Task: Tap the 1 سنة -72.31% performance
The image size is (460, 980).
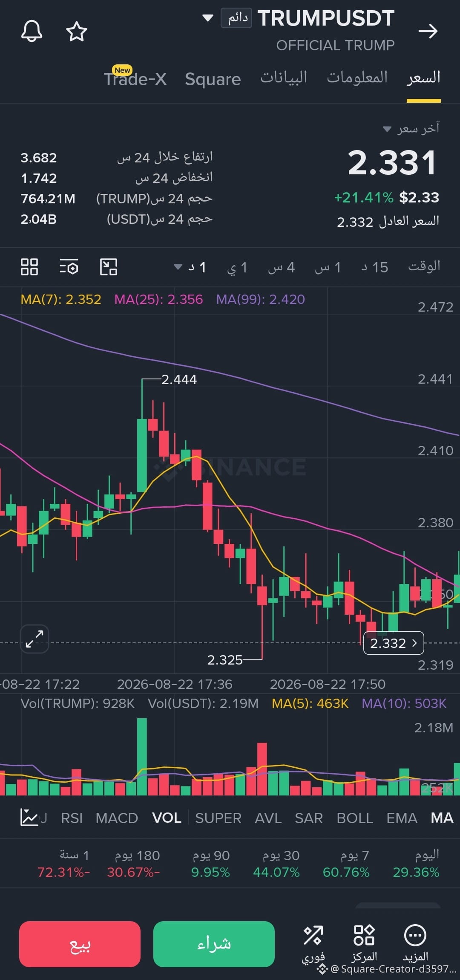Action: [x=63, y=864]
